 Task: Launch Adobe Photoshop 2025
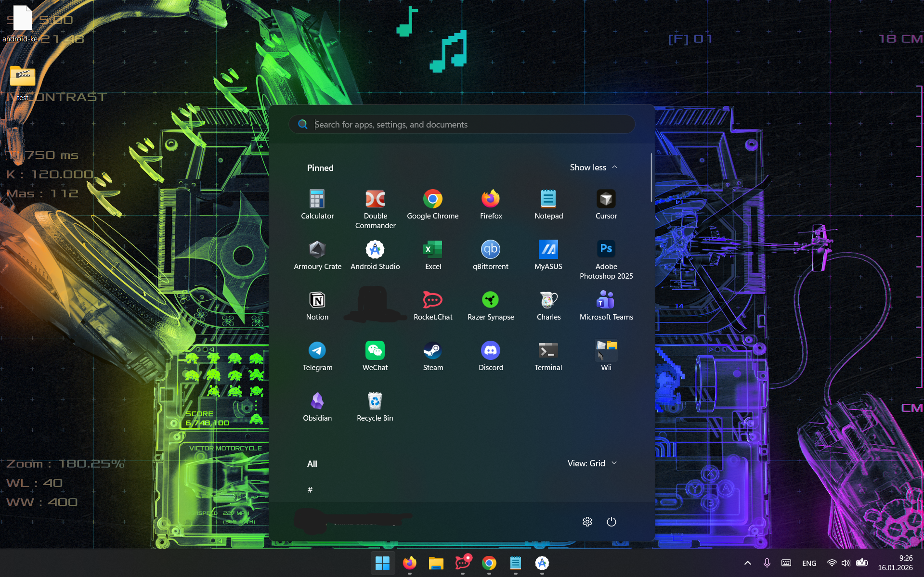pos(606,260)
